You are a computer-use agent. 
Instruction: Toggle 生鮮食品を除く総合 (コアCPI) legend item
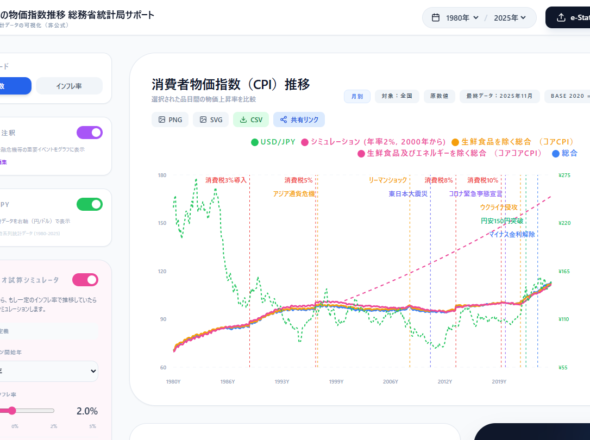point(512,142)
